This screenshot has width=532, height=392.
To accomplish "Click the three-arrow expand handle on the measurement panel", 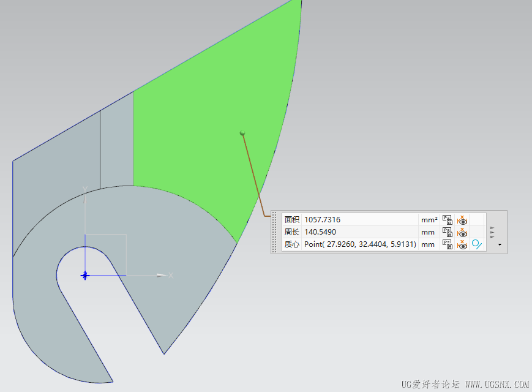I will [492, 232].
